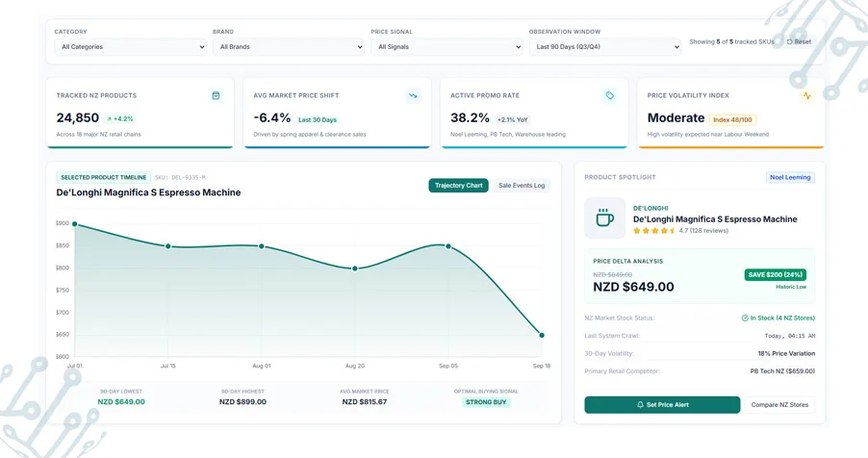Click the shopping bag icon on Tracked NZ Products card
This screenshot has height=458, width=868.
[x=216, y=96]
